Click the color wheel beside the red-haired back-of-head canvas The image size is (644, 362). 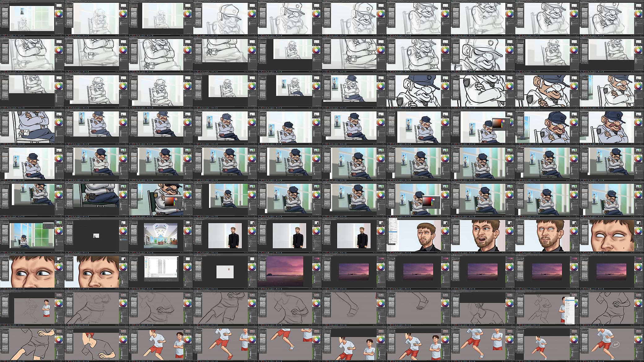tap(123, 339)
